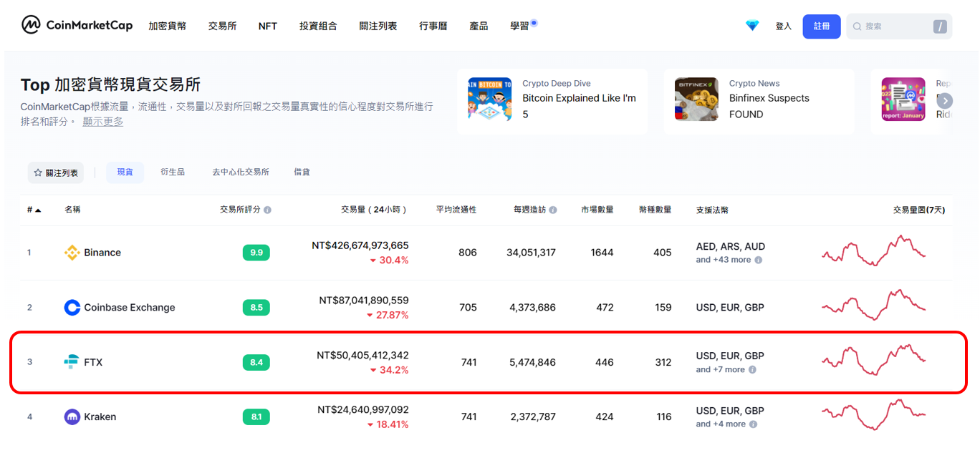This screenshot has height=453, width=980.
Task: Click the 顯示更多 link
Action: [x=103, y=122]
